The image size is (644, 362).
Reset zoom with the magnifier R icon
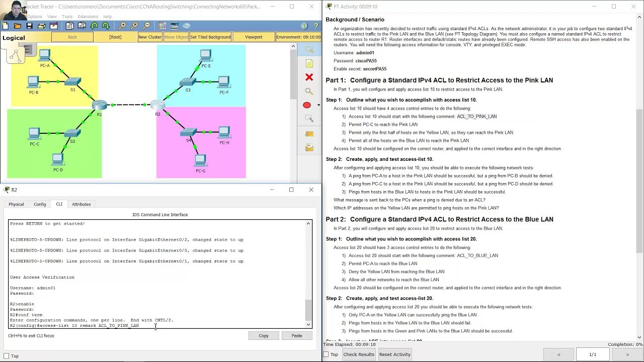(x=134, y=26)
